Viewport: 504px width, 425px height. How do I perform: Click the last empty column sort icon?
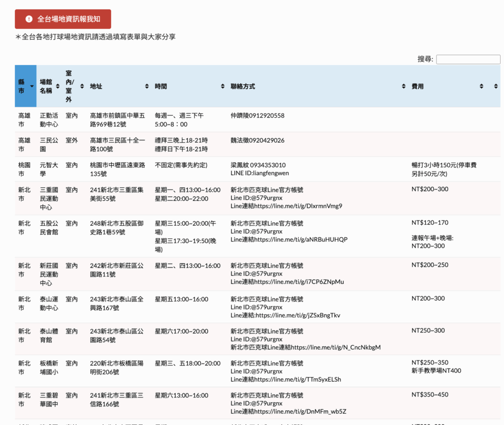[x=496, y=87]
